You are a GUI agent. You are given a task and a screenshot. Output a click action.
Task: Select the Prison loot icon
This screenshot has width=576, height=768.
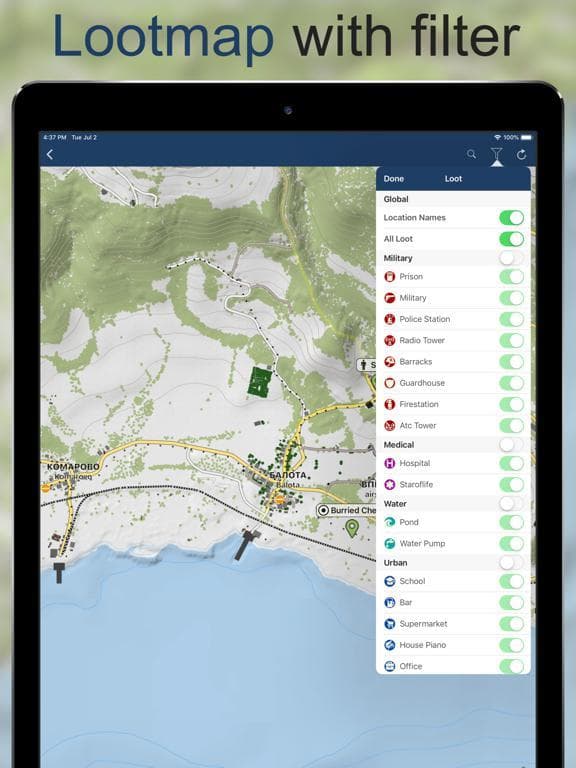(x=389, y=277)
